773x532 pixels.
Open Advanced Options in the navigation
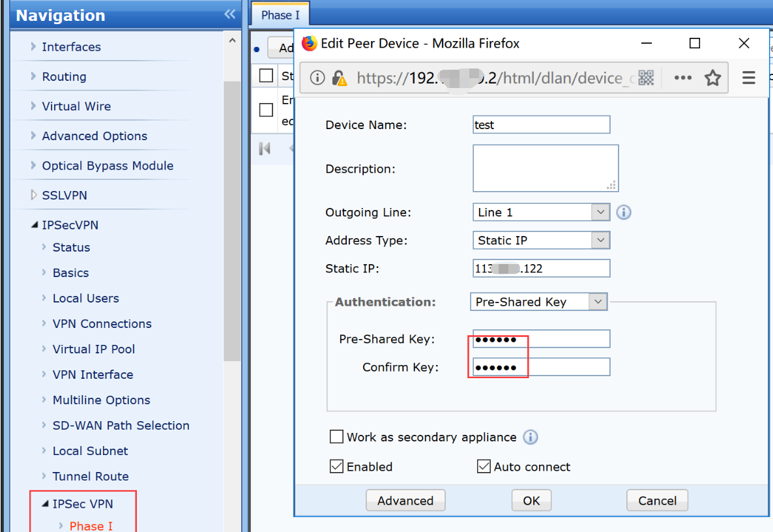point(95,136)
